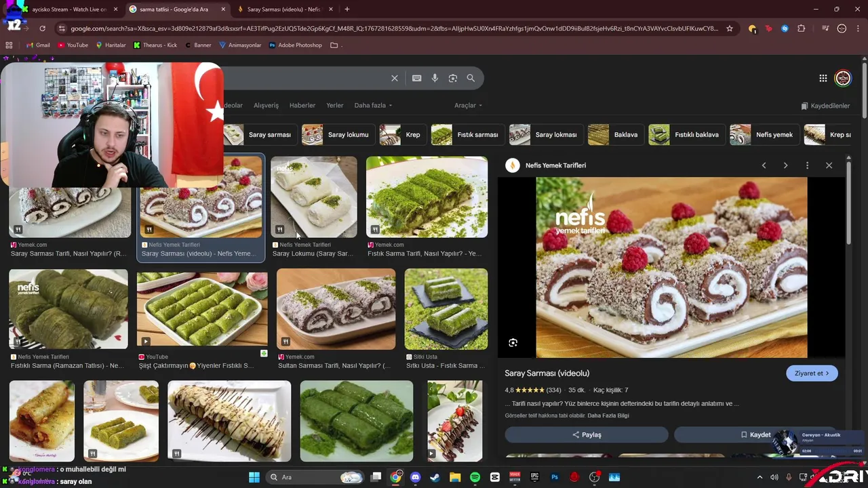Open the Thearus - Kick bookmark

tap(155, 45)
